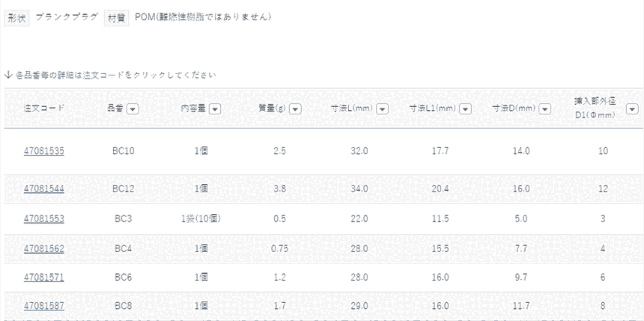
Task: Click the BC3 1袋(10個) quantity cell
Action: (x=201, y=218)
